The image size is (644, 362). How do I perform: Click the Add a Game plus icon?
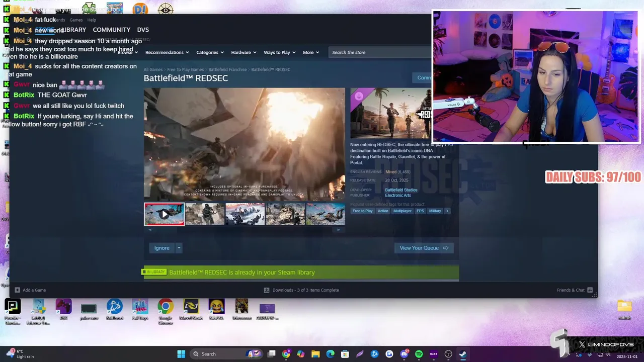tap(17, 290)
